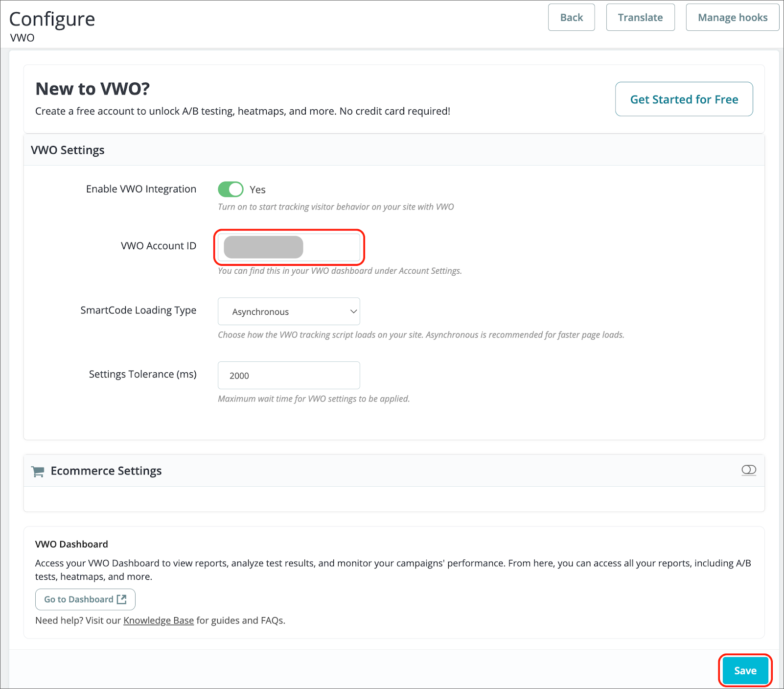Focus the VWO Account ID field

point(289,247)
